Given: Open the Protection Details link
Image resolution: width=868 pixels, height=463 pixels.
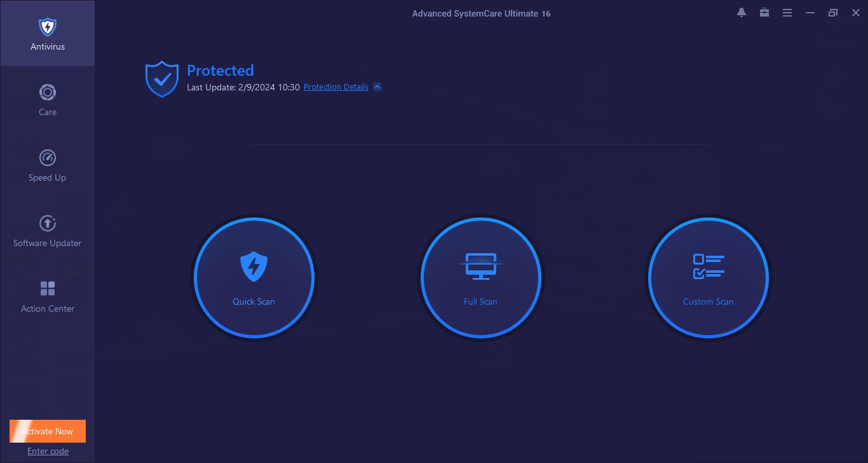Looking at the screenshot, I should click(x=336, y=87).
